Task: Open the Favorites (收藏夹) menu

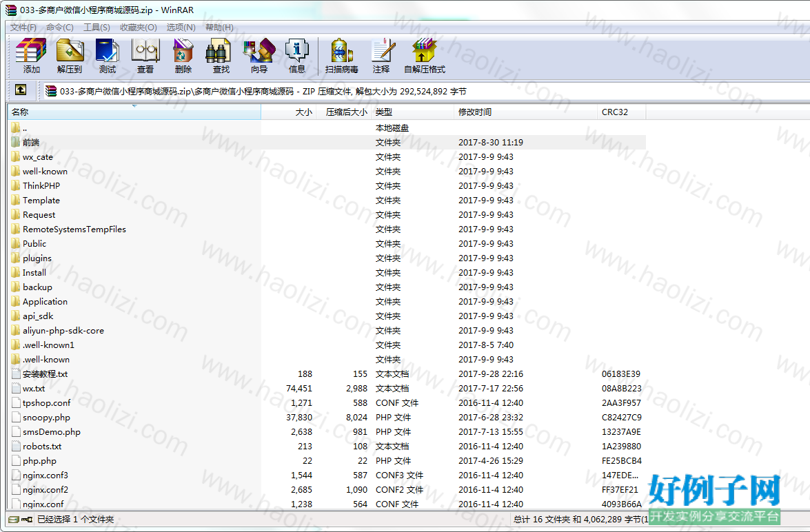Action: 138,28
